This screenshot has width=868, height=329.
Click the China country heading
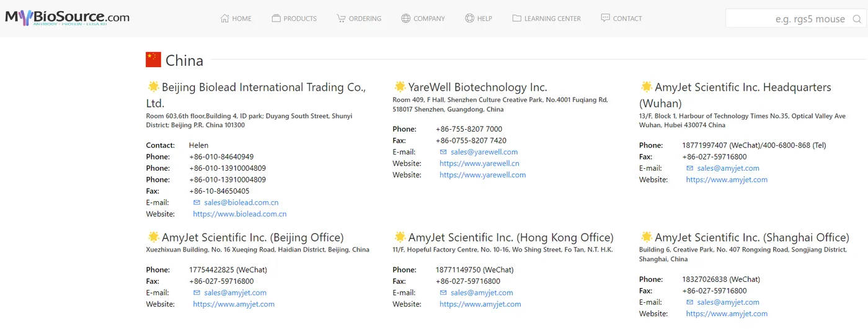[x=184, y=60]
